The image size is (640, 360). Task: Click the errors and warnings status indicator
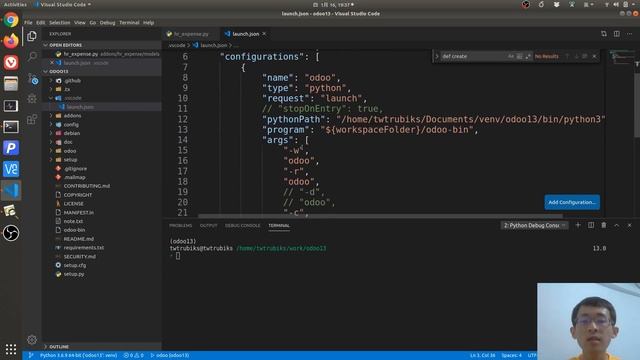coord(133,356)
